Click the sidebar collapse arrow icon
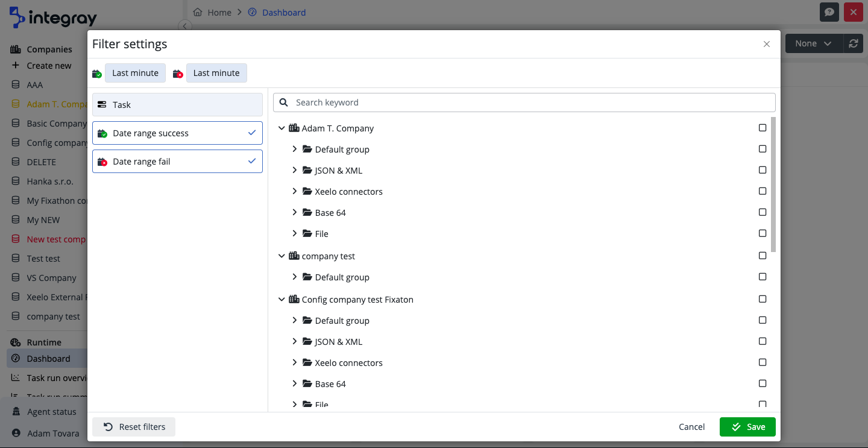This screenshot has width=868, height=448. tap(185, 26)
